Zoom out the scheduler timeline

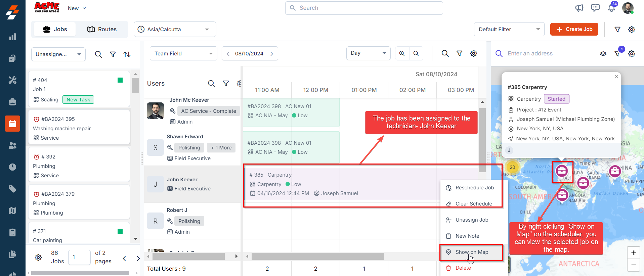coord(416,53)
